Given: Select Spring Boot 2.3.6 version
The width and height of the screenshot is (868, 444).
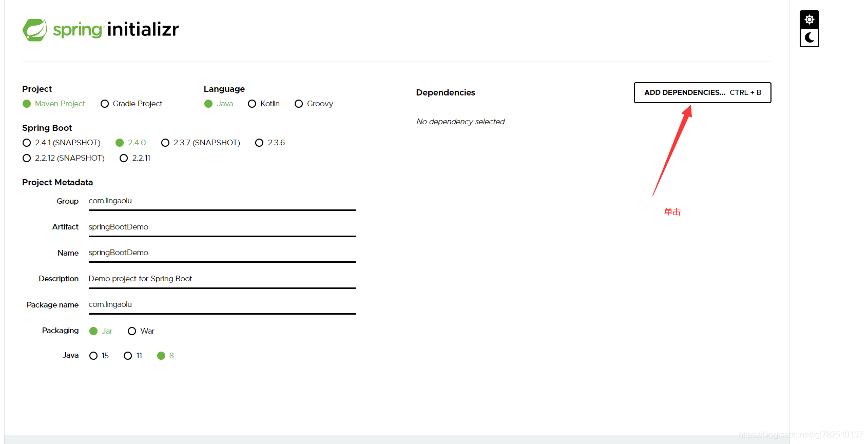Looking at the screenshot, I should click(270, 143).
